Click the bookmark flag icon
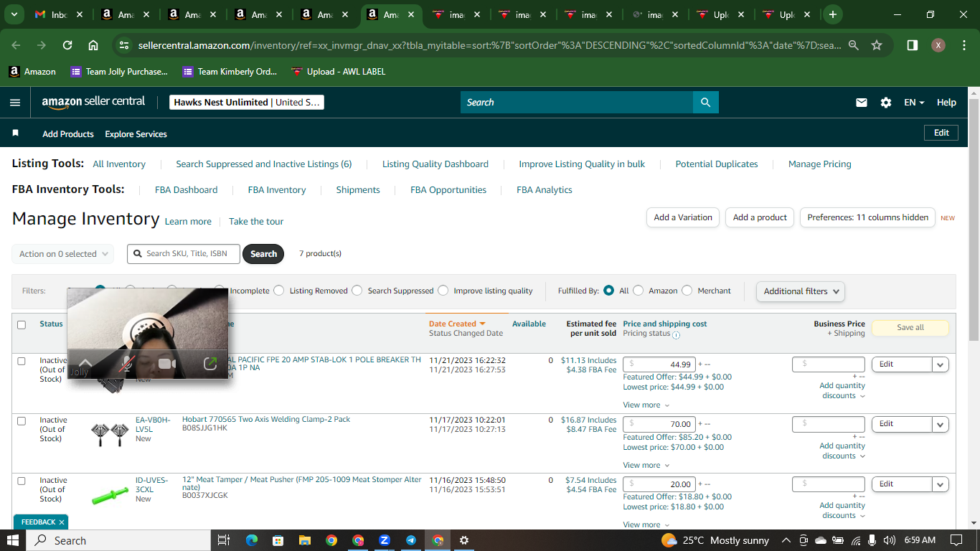Screen dimensions: 980x551 point(16,133)
